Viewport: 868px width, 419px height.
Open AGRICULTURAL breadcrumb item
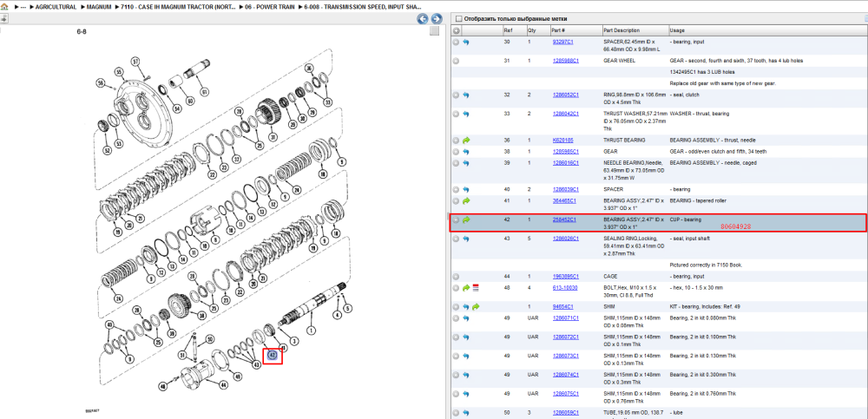click(56, 7)
